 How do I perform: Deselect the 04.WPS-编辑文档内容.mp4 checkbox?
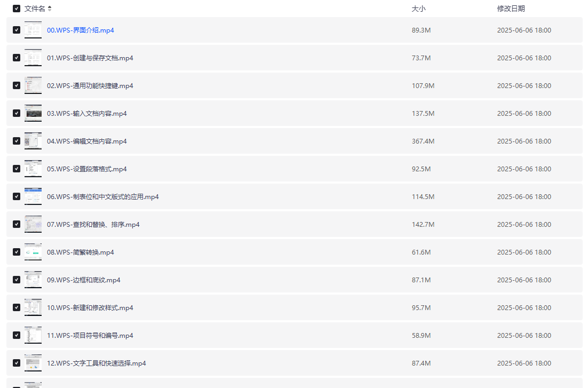[x=17, y=141]
